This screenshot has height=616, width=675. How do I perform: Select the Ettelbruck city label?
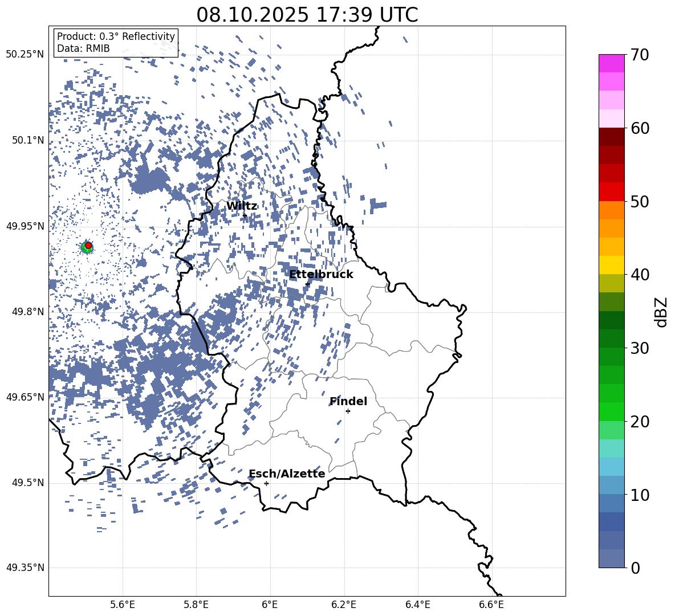[321, 275]
